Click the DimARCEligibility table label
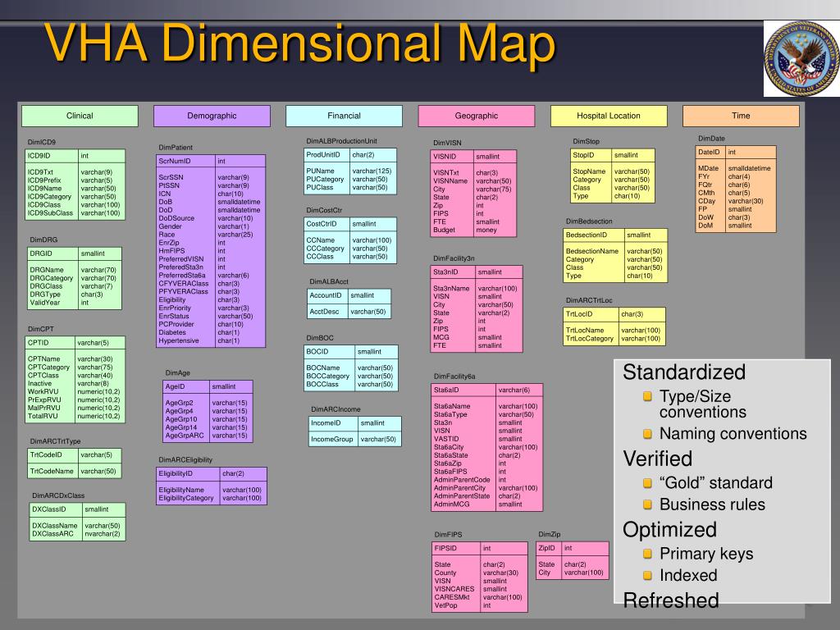 [185, 459]
